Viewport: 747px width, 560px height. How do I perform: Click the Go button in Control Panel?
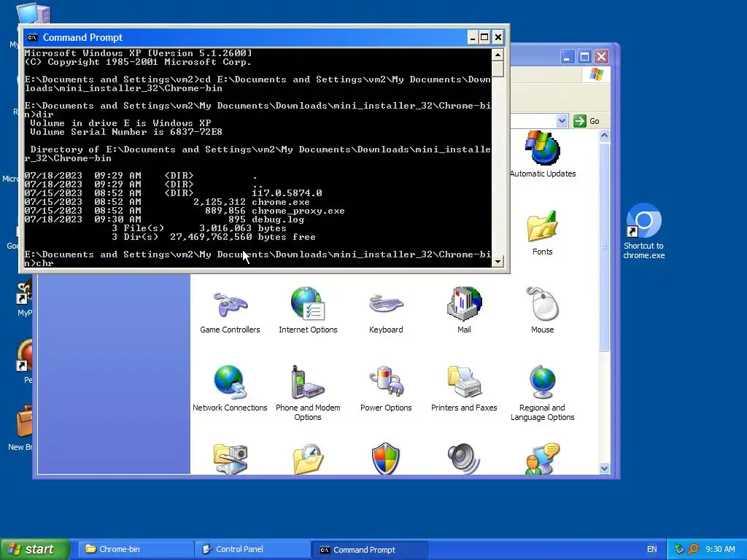tap(587, 121)
